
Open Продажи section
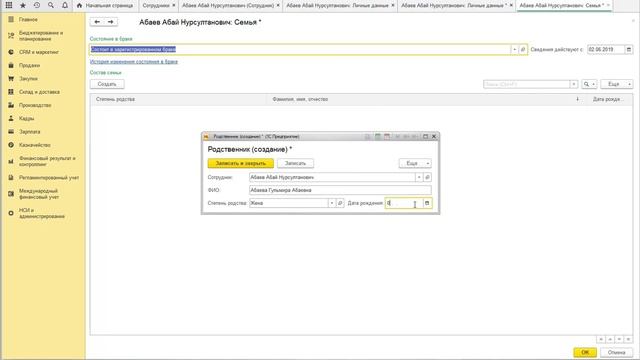coord(29,65)
